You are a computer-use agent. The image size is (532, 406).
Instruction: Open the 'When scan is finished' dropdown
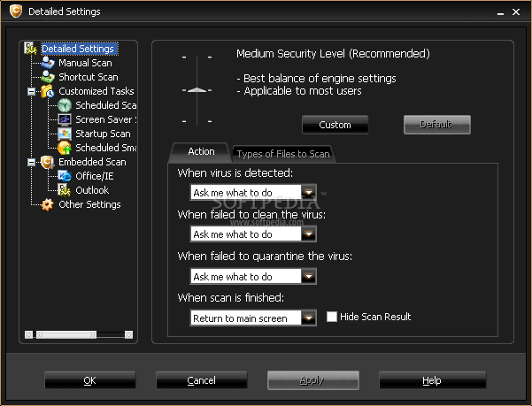click(308, 318)
